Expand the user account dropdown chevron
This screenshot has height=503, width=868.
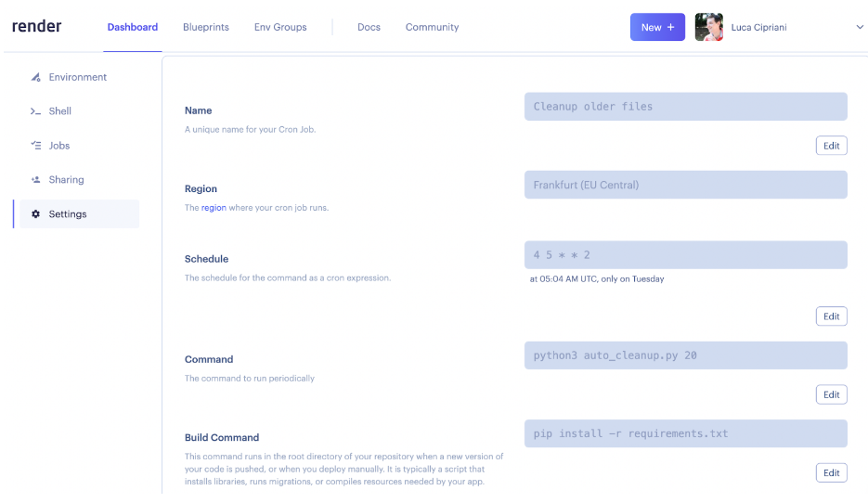pos(859,28)
